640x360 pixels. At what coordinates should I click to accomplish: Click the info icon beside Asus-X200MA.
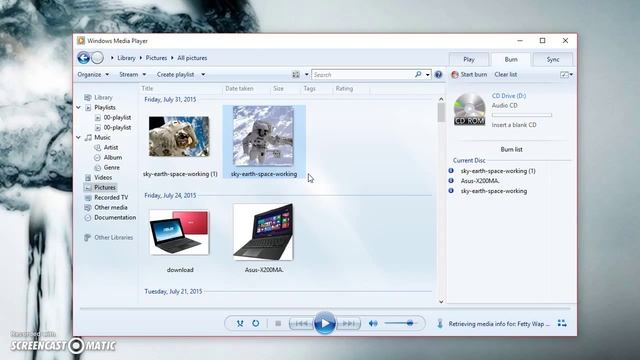click(451, 180)
